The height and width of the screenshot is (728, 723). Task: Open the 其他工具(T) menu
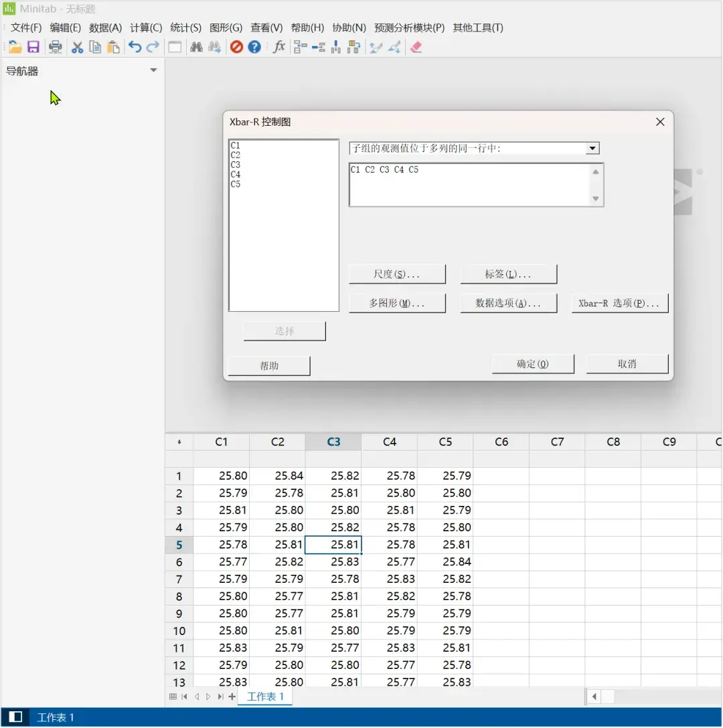point(478,28)
